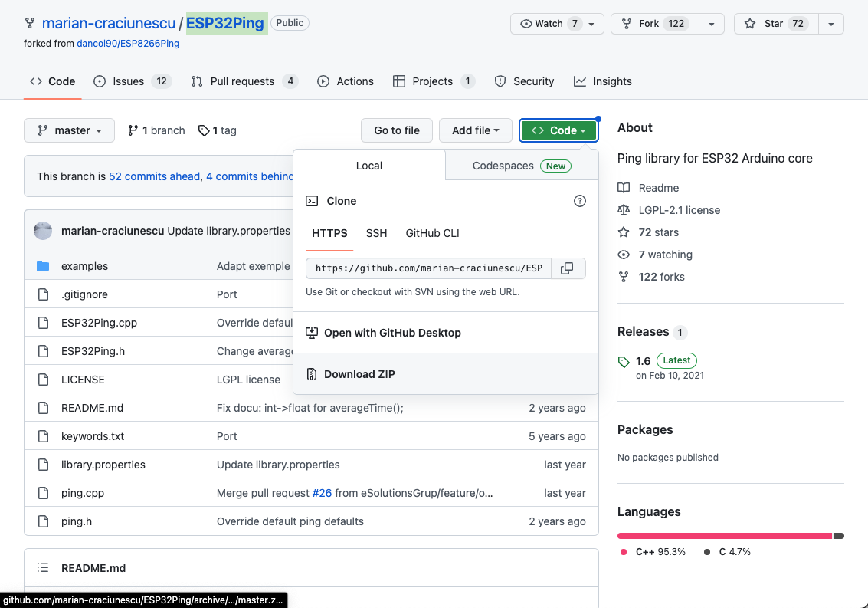Click the desktop icon beside Open with GitHub Desktop

tap(312, 333)
